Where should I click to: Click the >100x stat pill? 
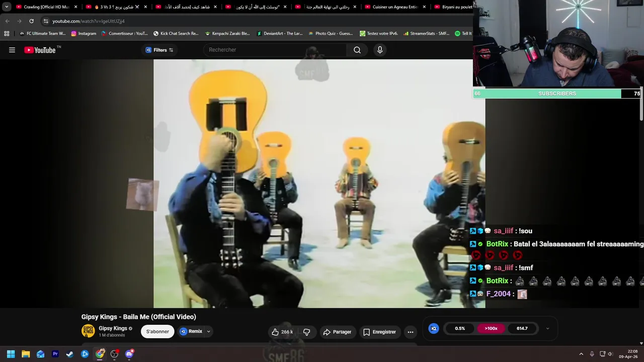pyautogui.click(x=491, y=328)
